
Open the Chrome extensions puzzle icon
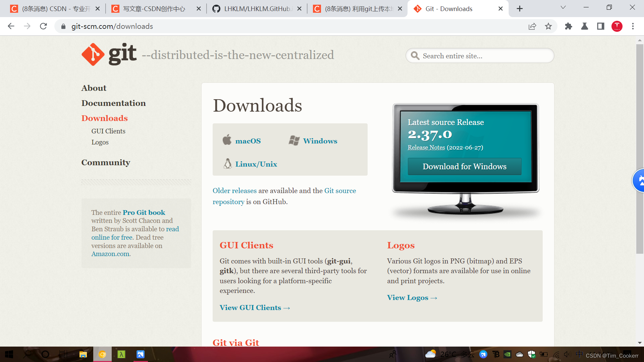point(569,26)
